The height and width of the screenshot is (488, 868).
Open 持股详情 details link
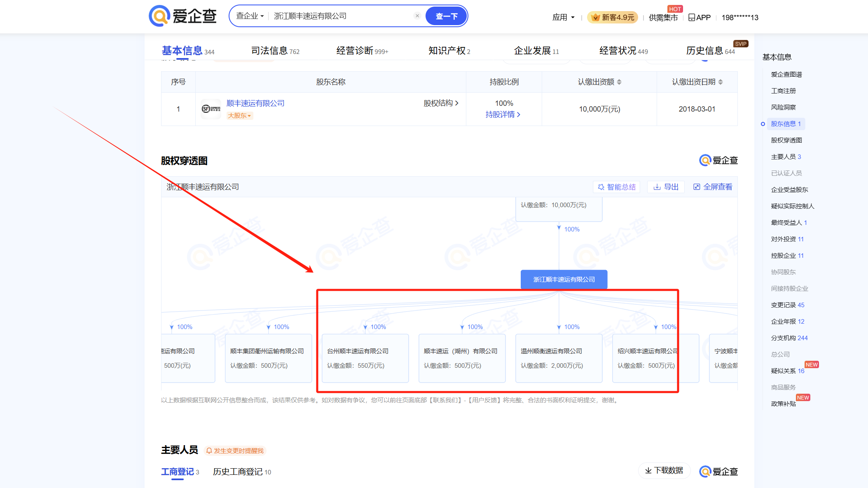503,114
